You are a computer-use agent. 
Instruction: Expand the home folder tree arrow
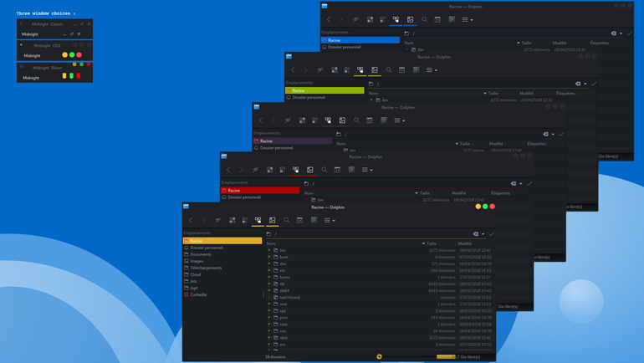[x=269, y=277]
